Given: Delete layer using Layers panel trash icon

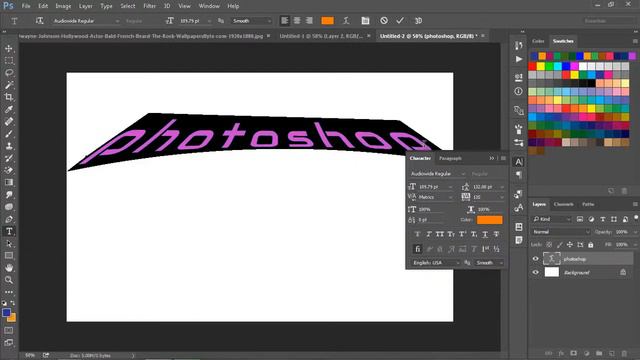Looking at the screenshot, I should pyautogui.click(x=624, y=353).
